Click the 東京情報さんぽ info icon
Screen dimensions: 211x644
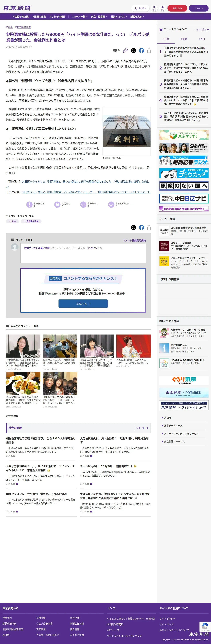click(164, 348)
